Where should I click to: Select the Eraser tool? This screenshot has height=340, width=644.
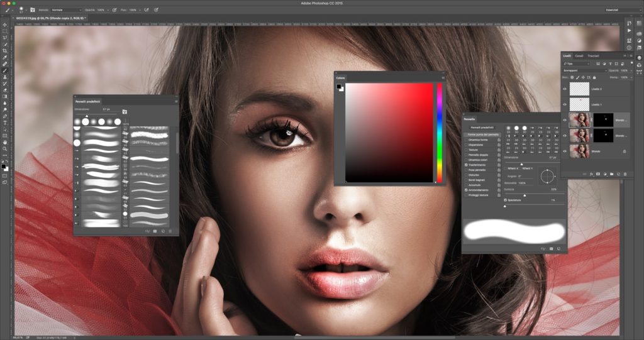coord(5,90)
